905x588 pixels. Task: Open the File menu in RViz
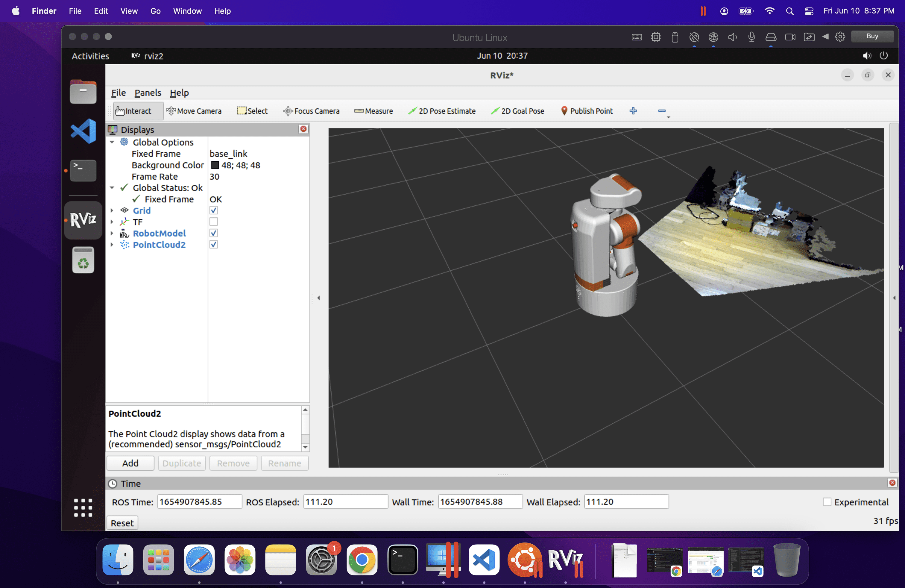[x=118, y=93]
